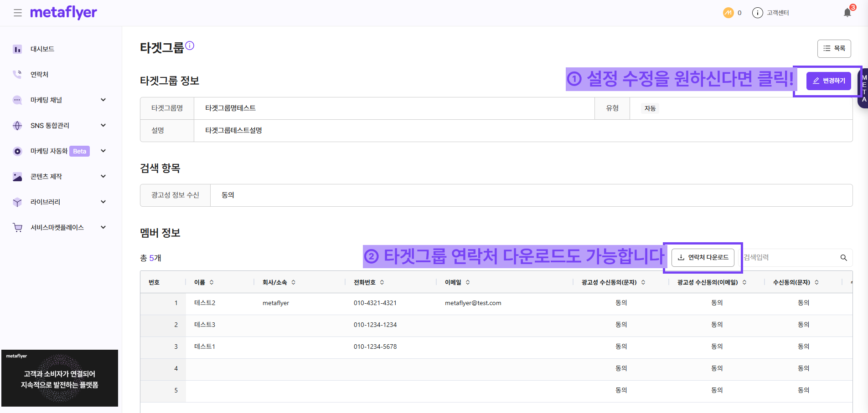The image size is (868, 413).
Task: Click the 목록 list button
Action: point(834,49)
